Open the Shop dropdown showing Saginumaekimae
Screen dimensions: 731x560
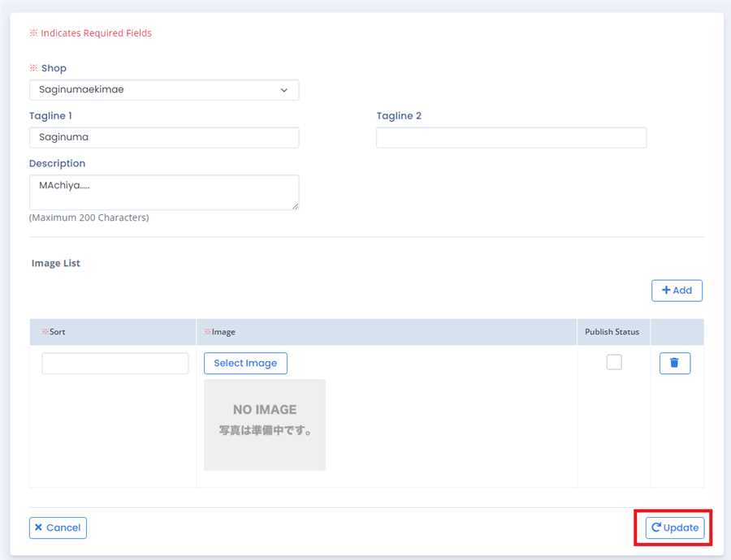pyautogui.click(x=163, y=90)
